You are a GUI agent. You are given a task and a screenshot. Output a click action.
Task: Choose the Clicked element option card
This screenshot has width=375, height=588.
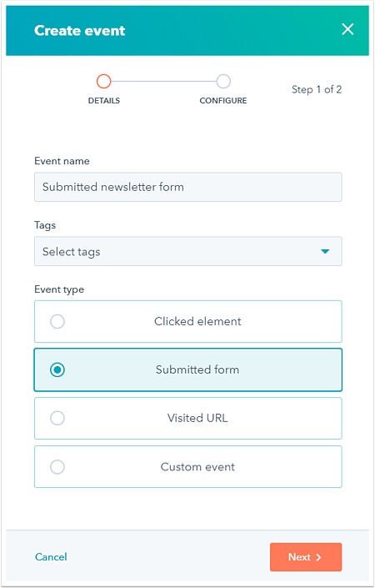point(188,321)
